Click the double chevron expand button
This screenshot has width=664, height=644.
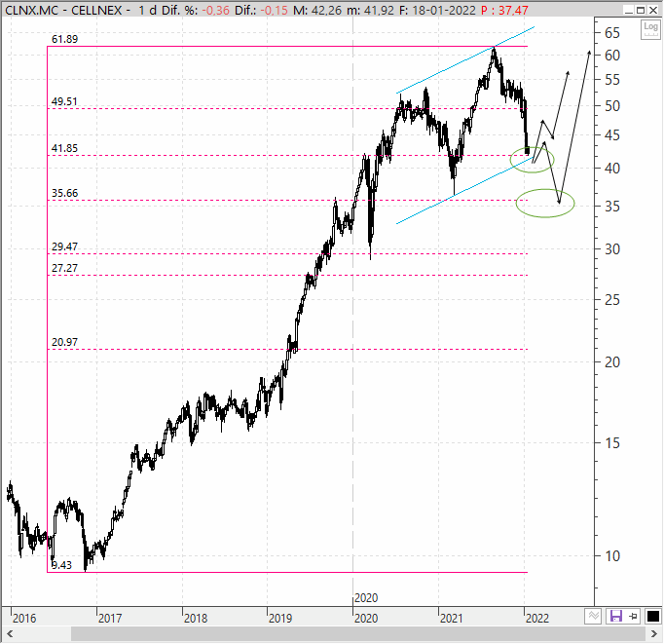pyautogui.click(x=593, y=616)
